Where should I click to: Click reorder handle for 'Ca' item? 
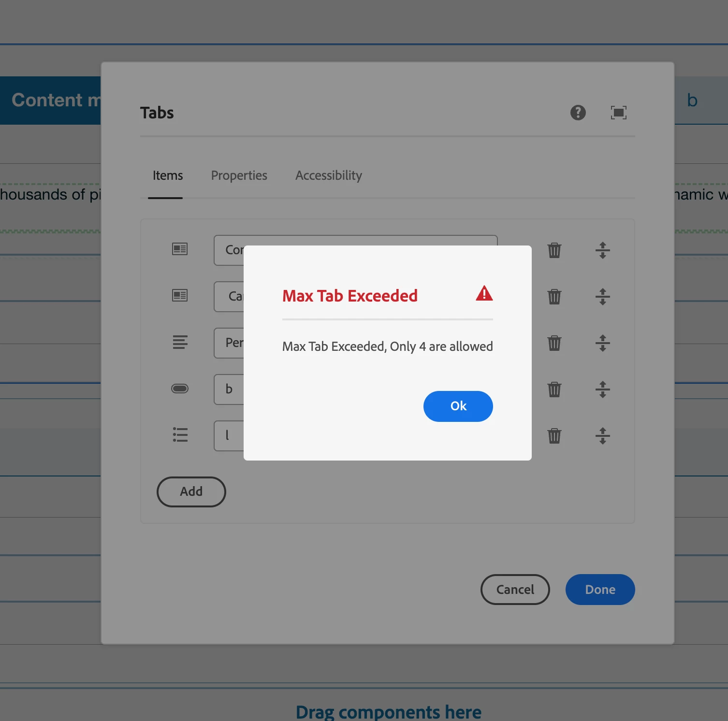pyautogui.click(x=602, y=297)
